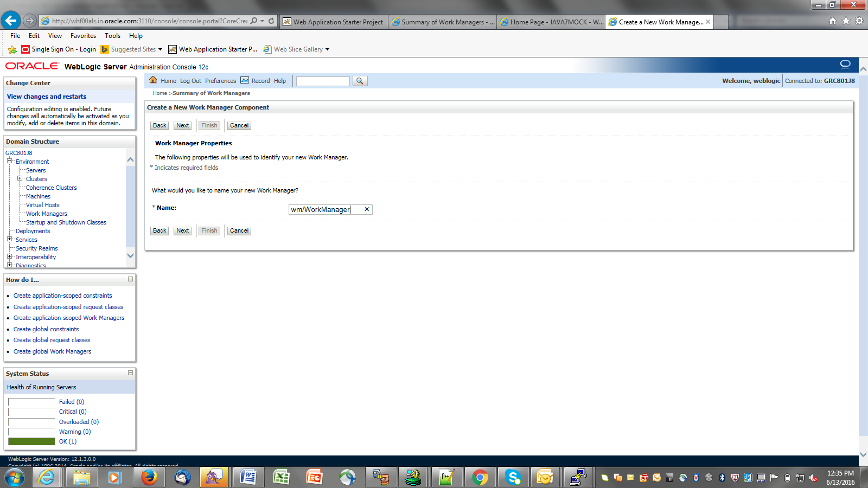
Task: Click the WebLogic console Home house icon
Action: (x=153, y=80)
